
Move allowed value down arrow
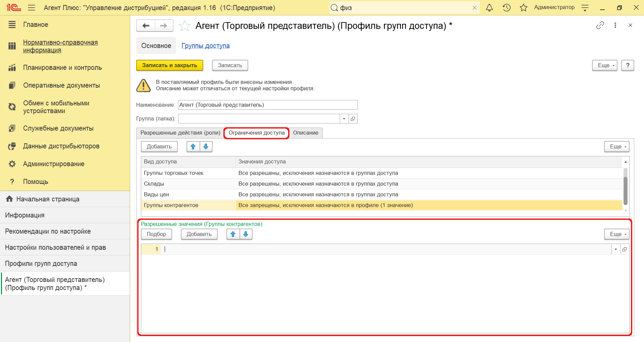pos(246,234)
